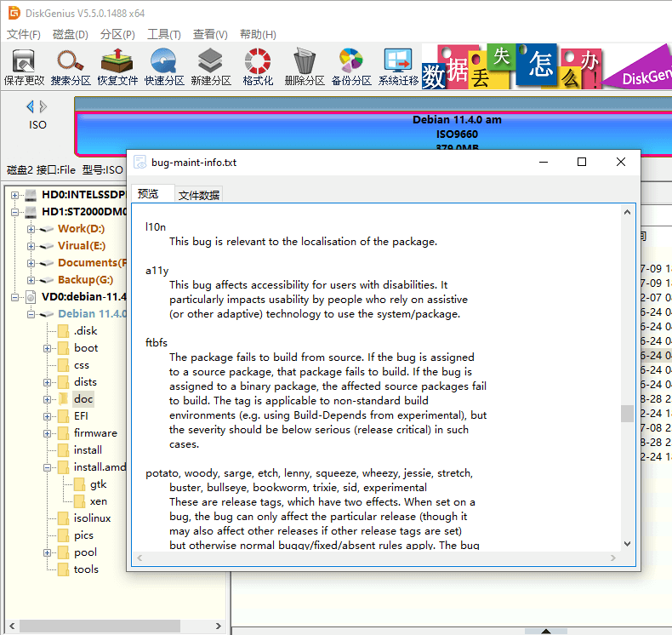Expand the Work(D:) partition node
This screenshot has height=635, width=672.
[x=31, y=229]
